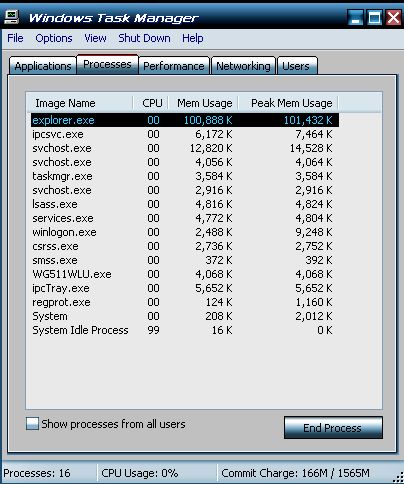
Task: Select the WG511WLU.exe process
Action: pos(185,274)
